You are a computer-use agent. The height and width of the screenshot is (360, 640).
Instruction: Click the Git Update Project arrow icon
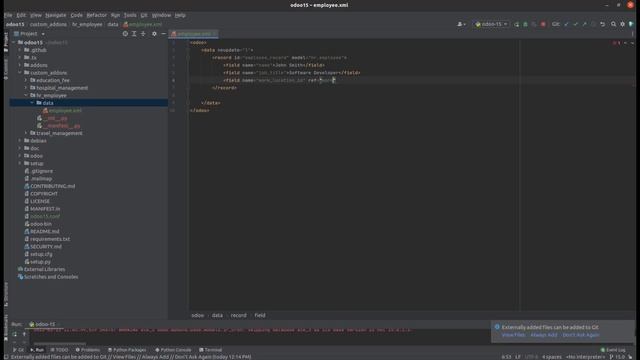(567, 24)
